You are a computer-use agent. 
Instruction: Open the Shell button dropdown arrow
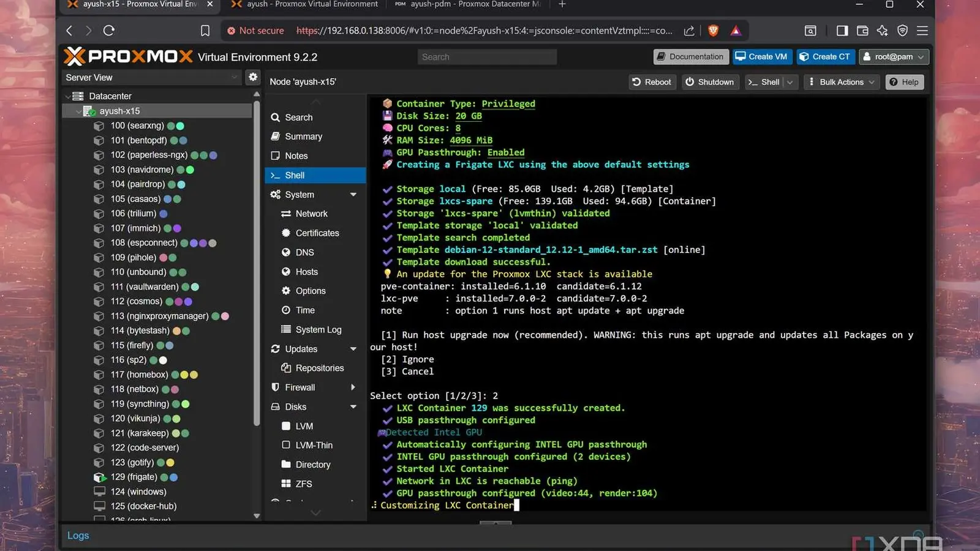790,82
